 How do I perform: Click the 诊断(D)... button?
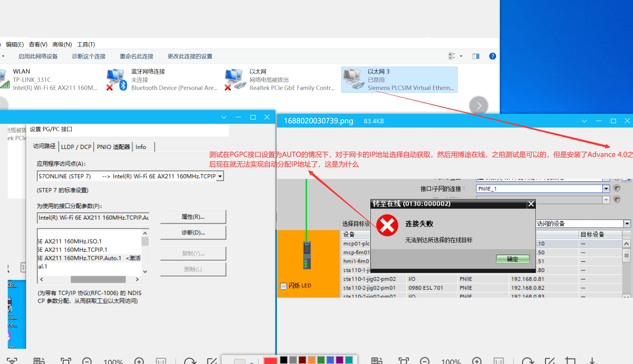tap(193, 233)
